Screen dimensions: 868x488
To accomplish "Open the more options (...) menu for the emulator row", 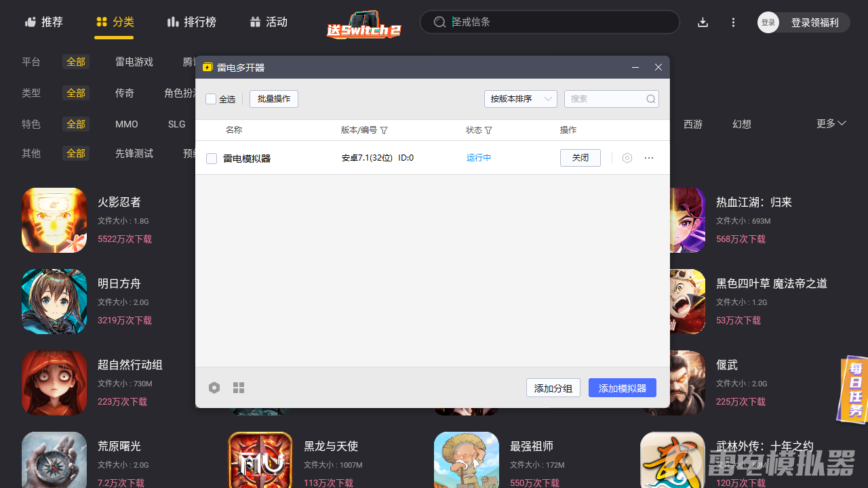I will pyautogui.click(x=648, y=157).
